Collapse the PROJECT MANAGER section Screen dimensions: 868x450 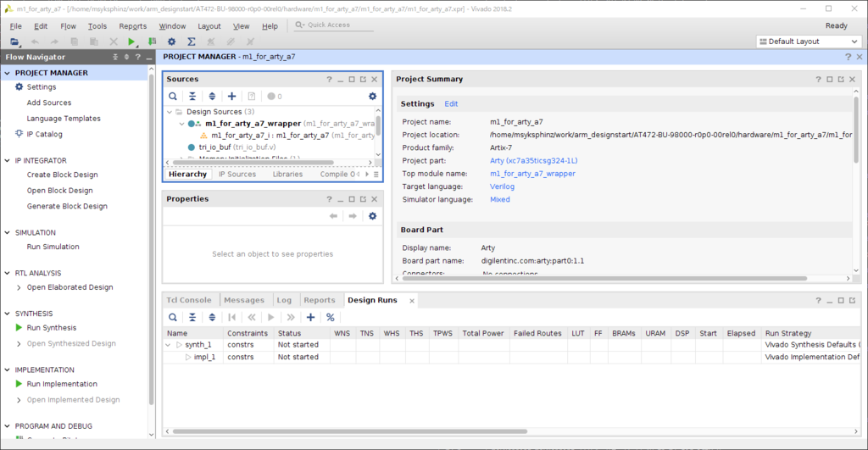coord(7,73)
